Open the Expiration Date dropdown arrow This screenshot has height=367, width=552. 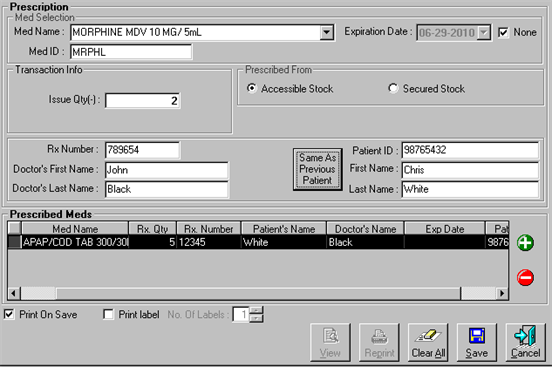point(484,33)
